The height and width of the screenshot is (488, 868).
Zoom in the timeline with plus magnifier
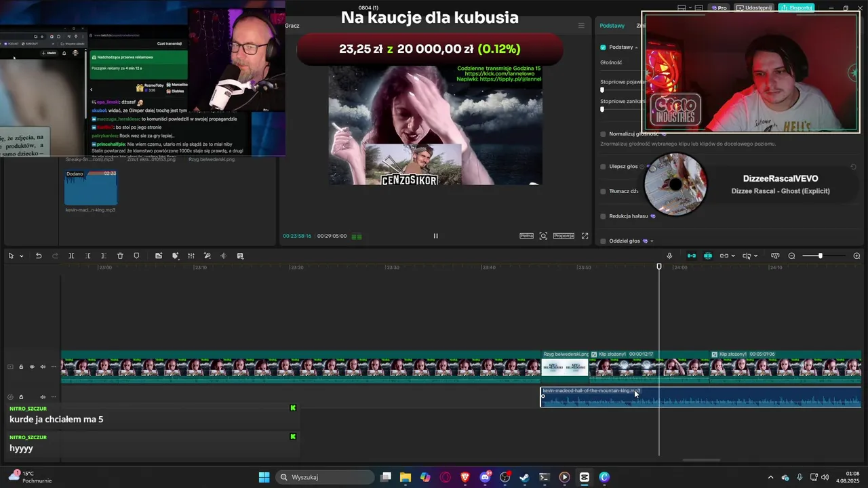point(856,256)
